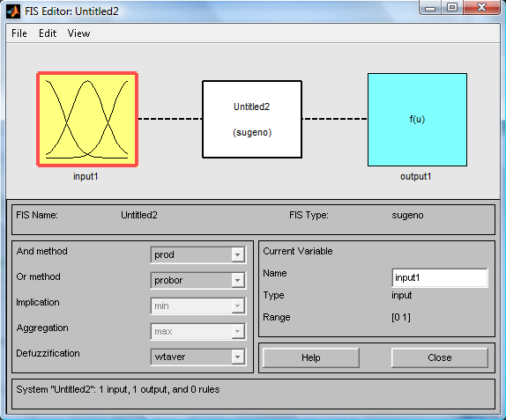
Task: Click the FIS Type value sugeno
Action: [x=407, y=216]
